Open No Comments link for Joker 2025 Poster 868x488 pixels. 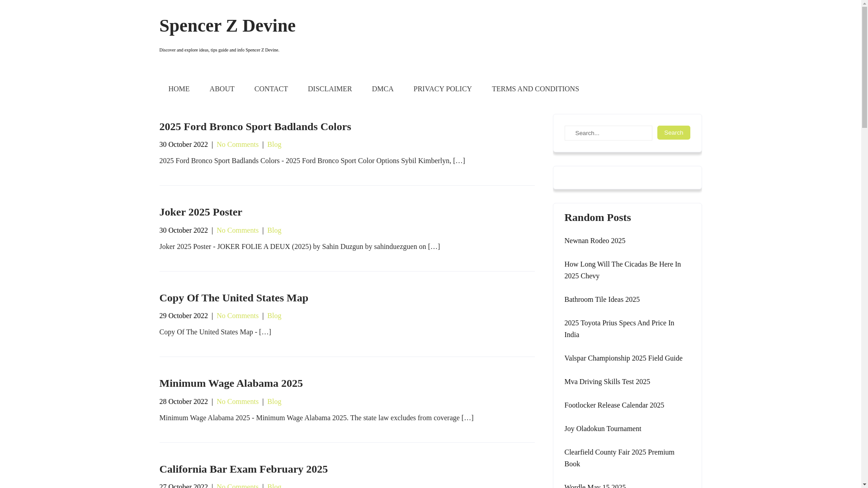(x=237, y=230)
